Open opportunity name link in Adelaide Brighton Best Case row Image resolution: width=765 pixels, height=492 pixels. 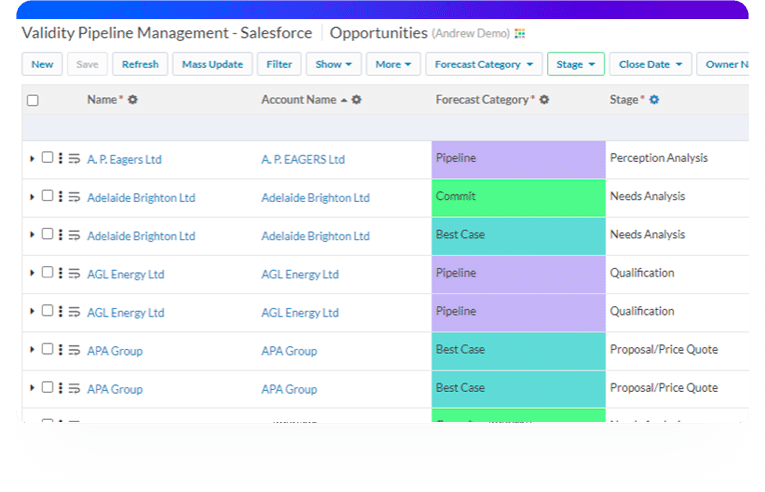pyautogui.click(x=141, y=236)
